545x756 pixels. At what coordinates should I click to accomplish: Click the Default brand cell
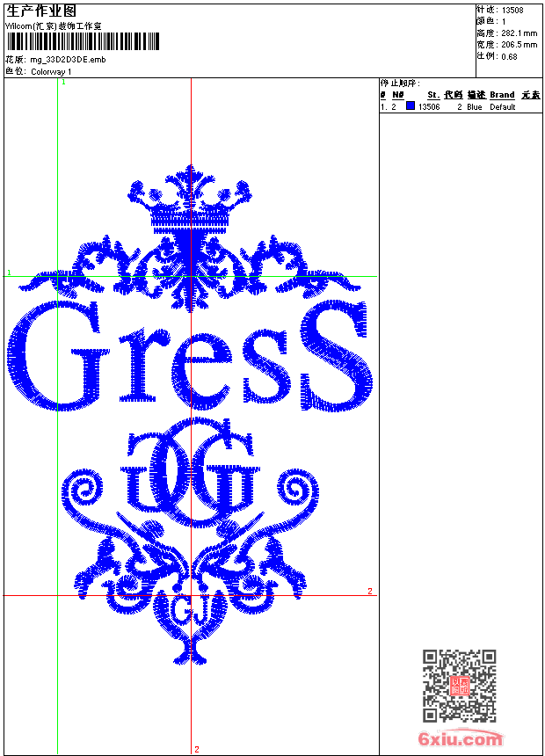(502, 107)
